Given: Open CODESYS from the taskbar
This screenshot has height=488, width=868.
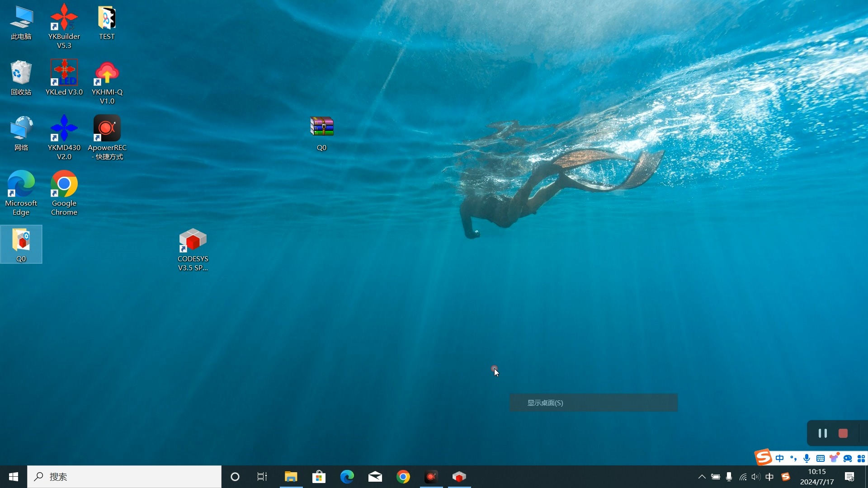Looking at the screenshot, I should coord(459,477).
